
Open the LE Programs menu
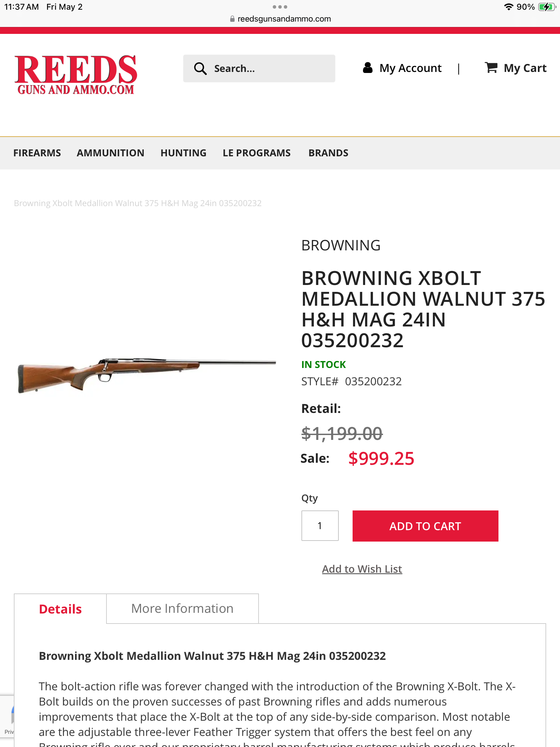click(256, 153)
